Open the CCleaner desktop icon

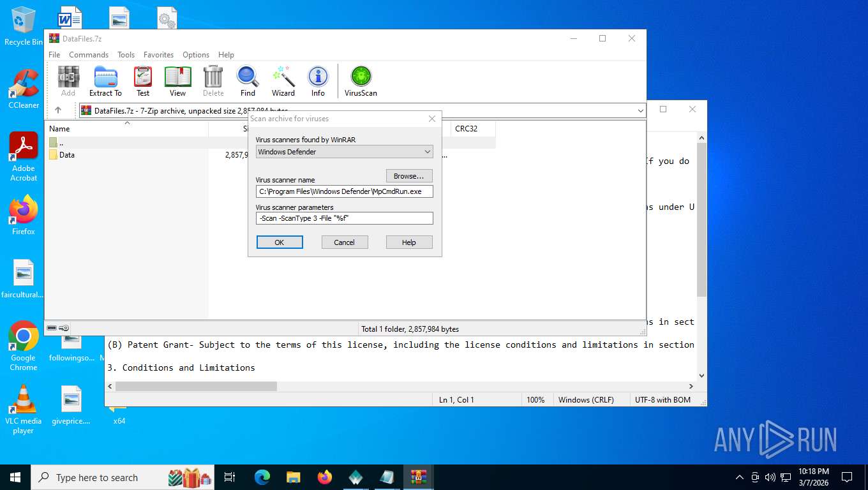click(x=24, y=89)
